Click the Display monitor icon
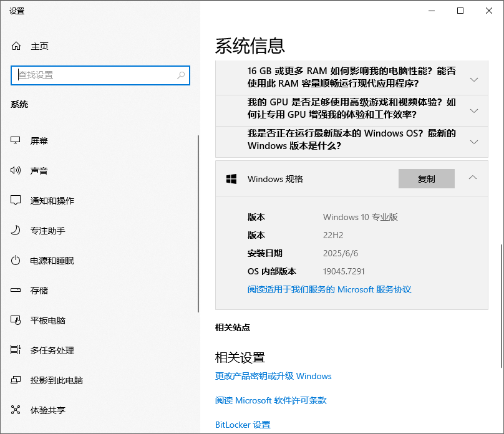The height and width of the screenshot is (434, 504). 16,140
